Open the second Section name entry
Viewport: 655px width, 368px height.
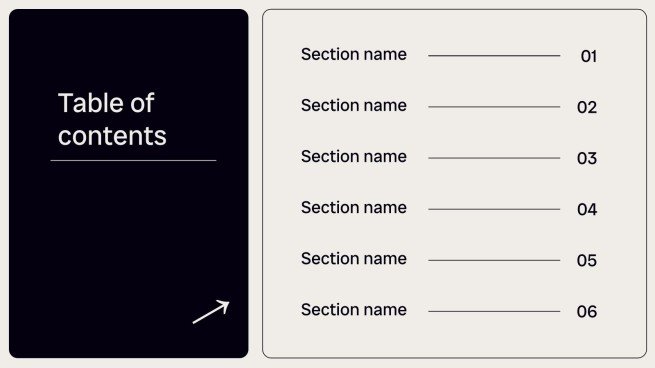pyautogui.click(x=354, y=105)
